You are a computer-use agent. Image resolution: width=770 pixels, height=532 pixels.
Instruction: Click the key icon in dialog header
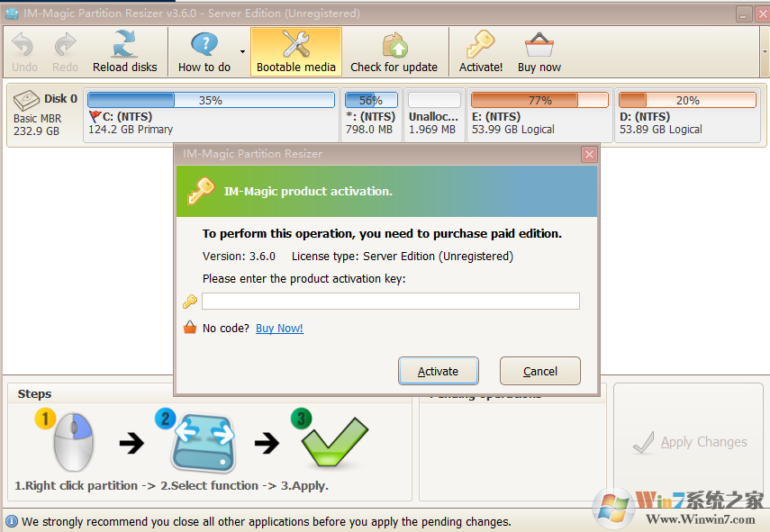201,191
